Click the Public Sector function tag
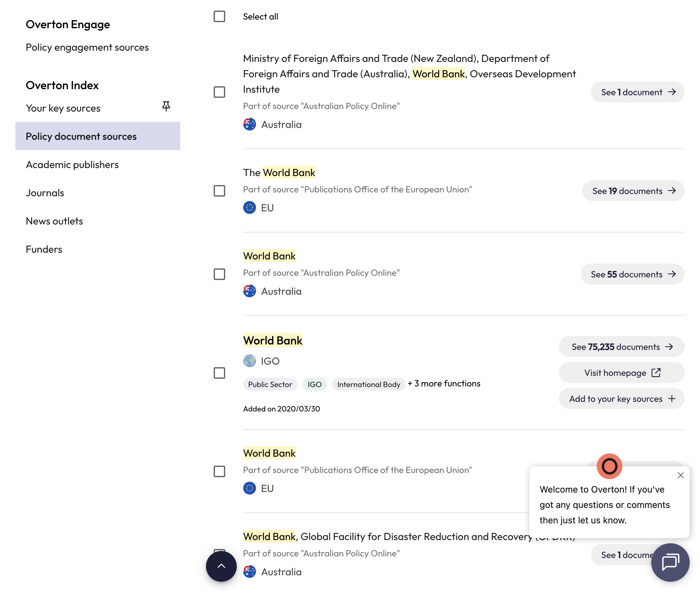 click(x=270, y=384)
